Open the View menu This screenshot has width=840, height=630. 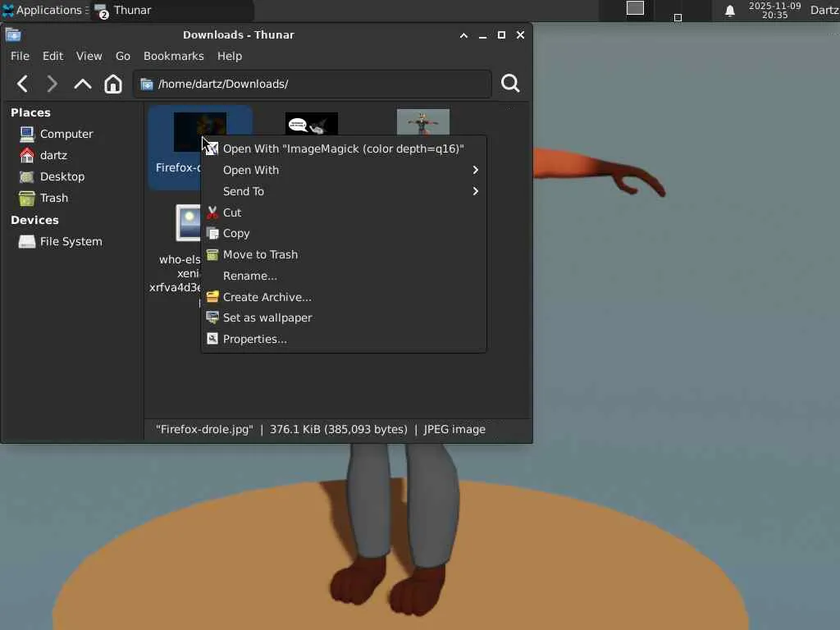click(89, 56)
